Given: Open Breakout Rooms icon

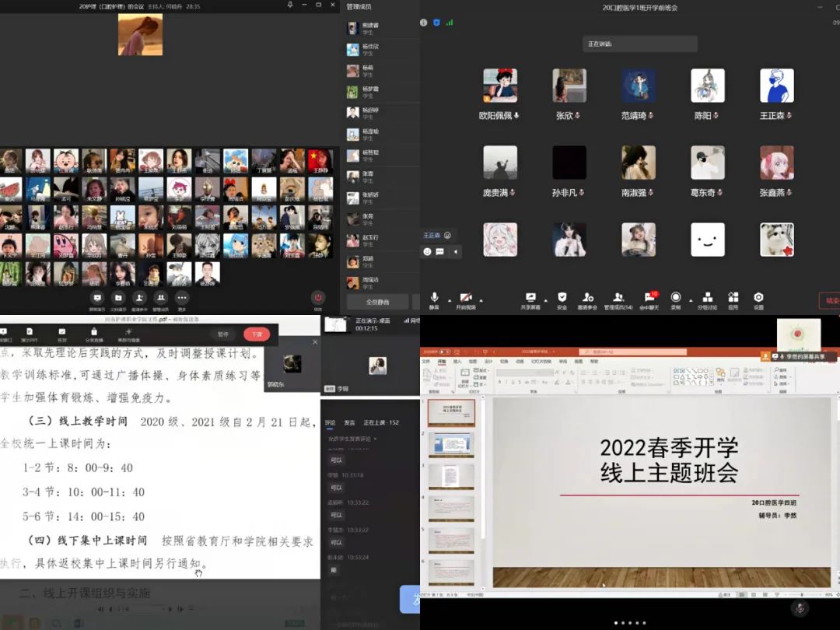Looking at the screenshot, I should [707, 298].
